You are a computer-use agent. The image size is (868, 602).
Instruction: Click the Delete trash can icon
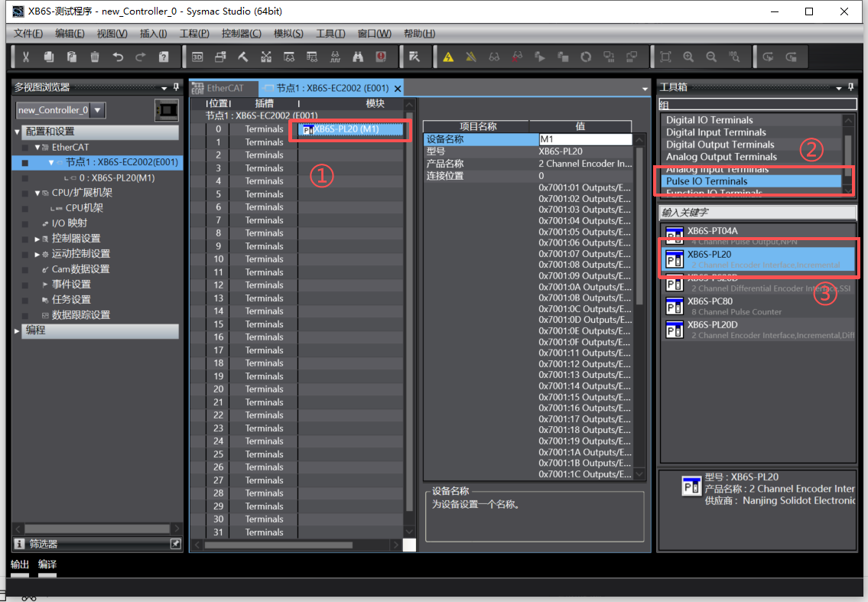(95, 57)
